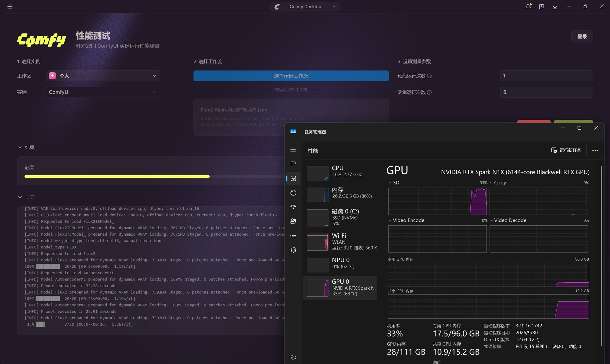Select 磁盘 0 (C:) in performance list
Viewport: 610px width, 364px height.
[x=340, y=217]
